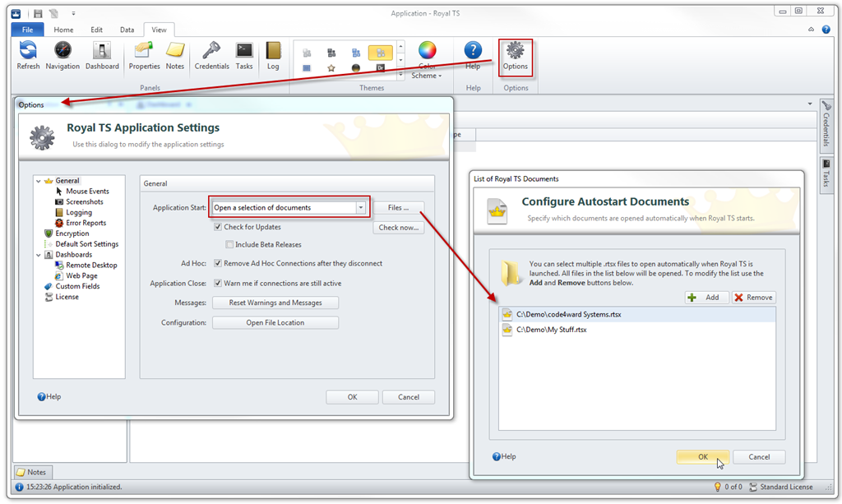Switch to the Data ribbon tab

click(x=127, y=30)
